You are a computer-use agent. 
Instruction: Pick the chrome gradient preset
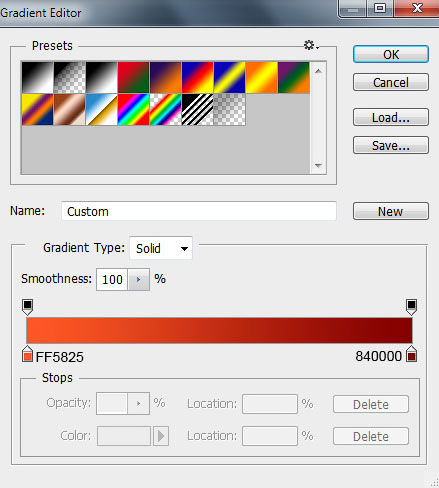[x=101, y=109]
